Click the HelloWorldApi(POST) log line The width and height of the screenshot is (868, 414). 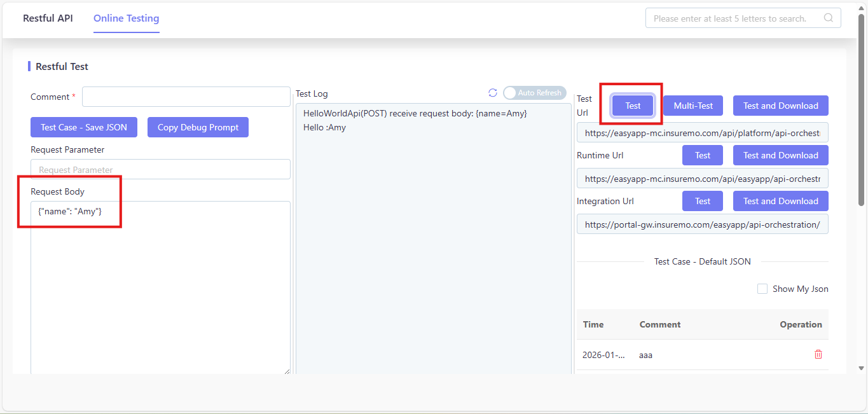[415, 113]
